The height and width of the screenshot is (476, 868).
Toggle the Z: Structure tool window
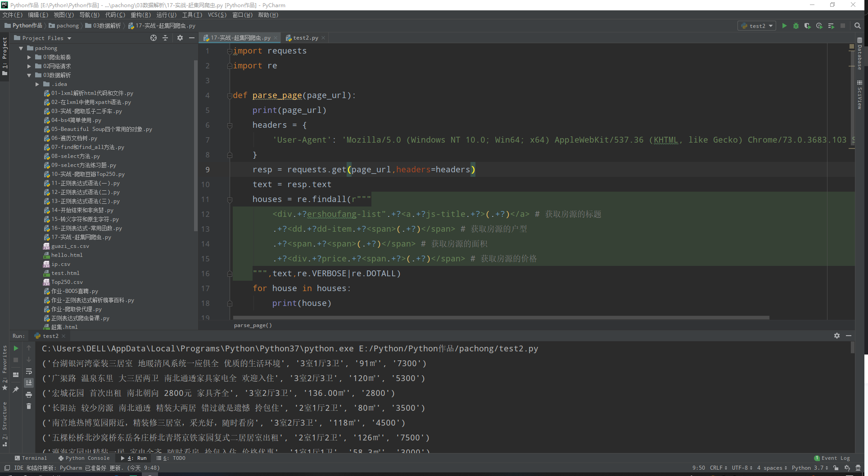pyautogui.click(x=5, y=423)
